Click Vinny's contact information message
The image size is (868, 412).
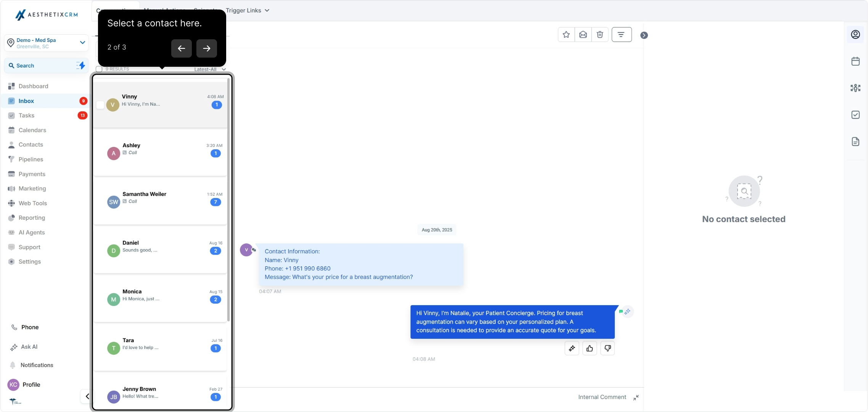(361, 264)
